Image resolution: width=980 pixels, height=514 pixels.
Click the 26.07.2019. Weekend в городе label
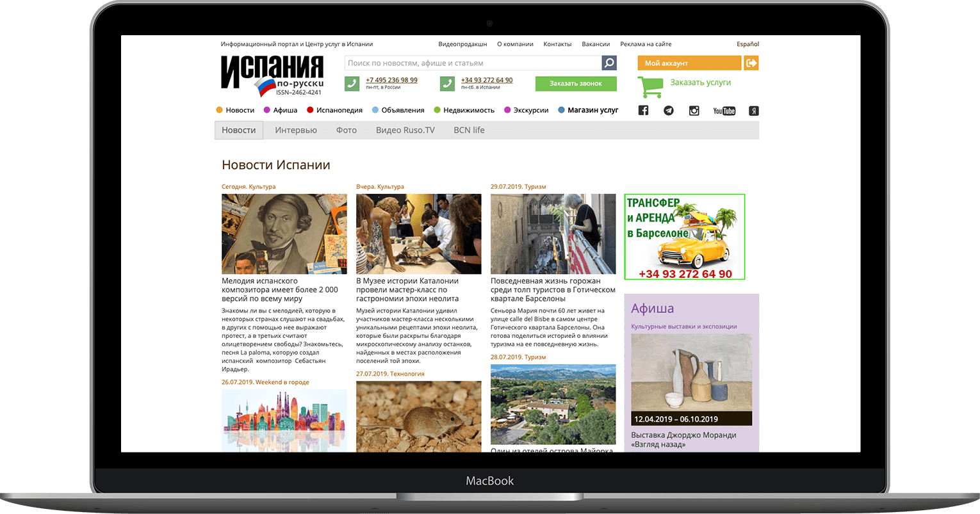click(x=265, y=382)
